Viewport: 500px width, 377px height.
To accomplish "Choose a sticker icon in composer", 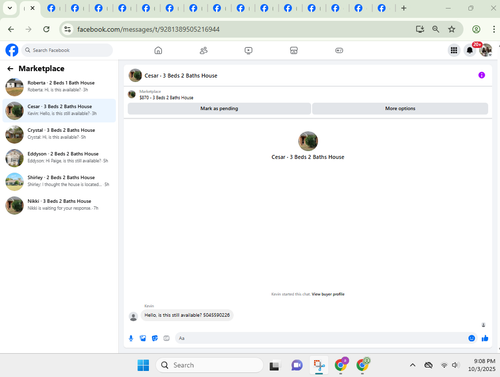I will click(155, 338).
